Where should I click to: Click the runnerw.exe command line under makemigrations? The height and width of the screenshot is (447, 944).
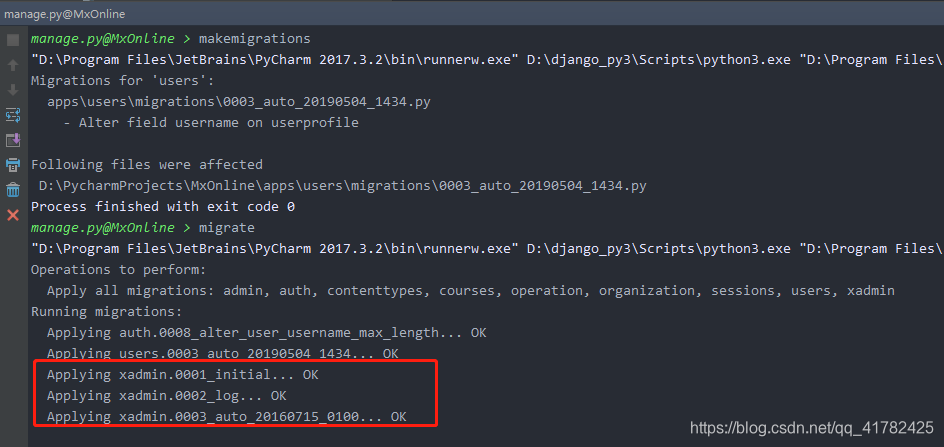click(487, 60)
